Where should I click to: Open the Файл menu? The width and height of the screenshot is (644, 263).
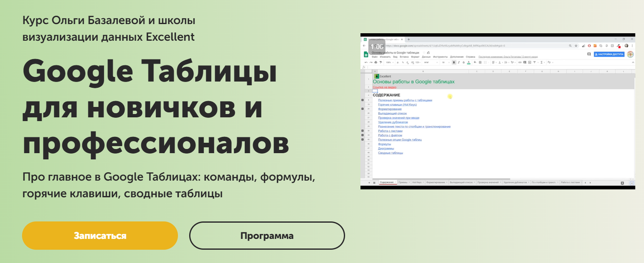coord(375,57)
